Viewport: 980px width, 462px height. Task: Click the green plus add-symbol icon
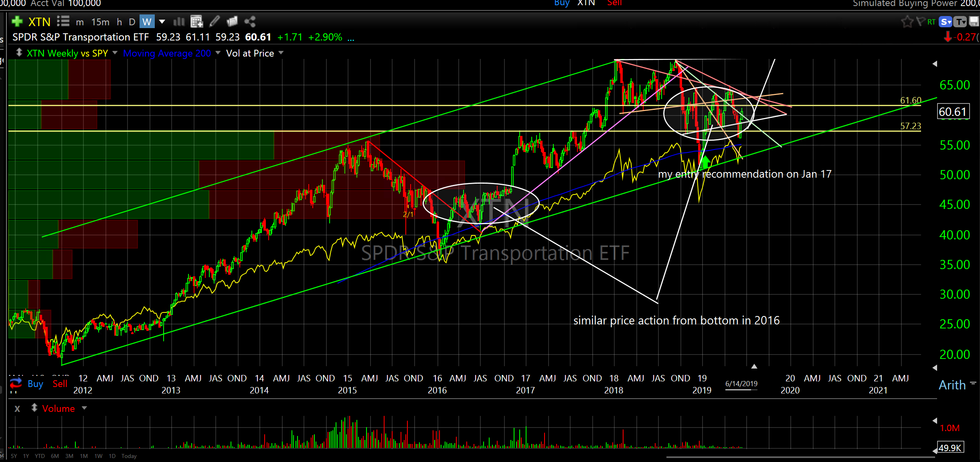click(17, 21)
